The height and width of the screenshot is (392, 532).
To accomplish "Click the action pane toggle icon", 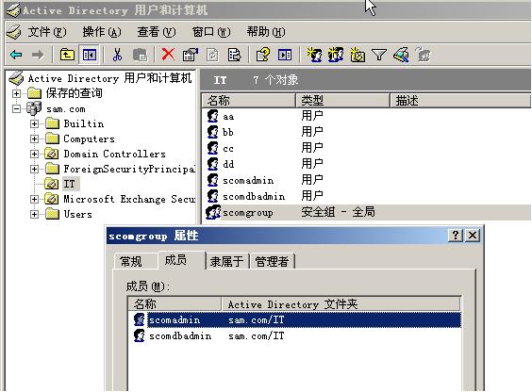I will [x=285, y=55].
